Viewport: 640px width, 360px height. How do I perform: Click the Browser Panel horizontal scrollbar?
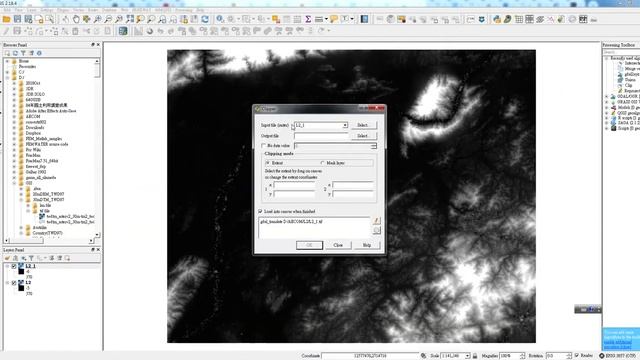(x=49, y=241)
